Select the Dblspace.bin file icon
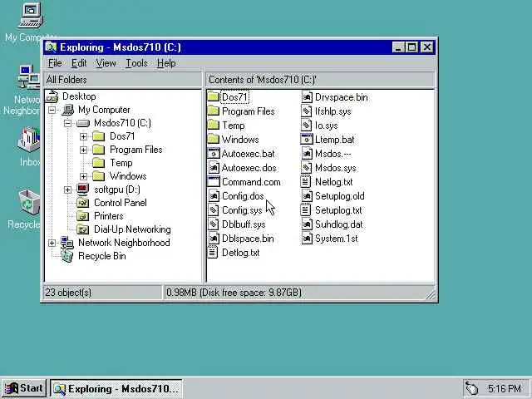 coord(213,239)
